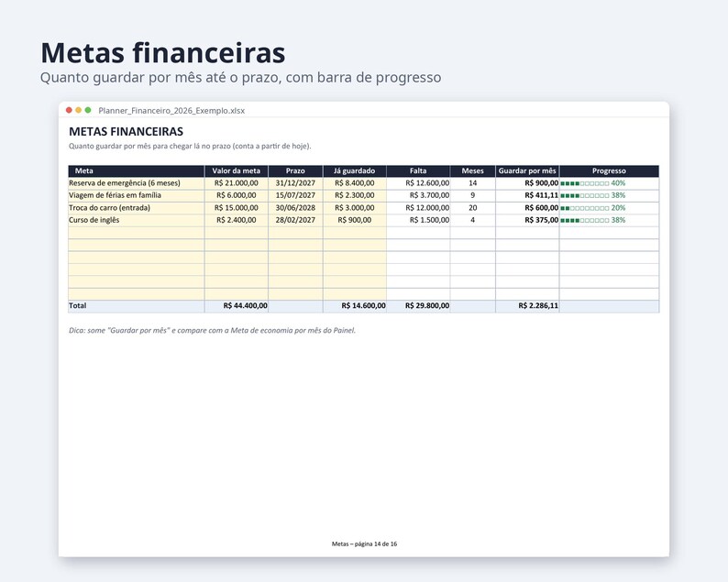
Task: Select the months cell showing 20
Action: (x=472, y=208)
